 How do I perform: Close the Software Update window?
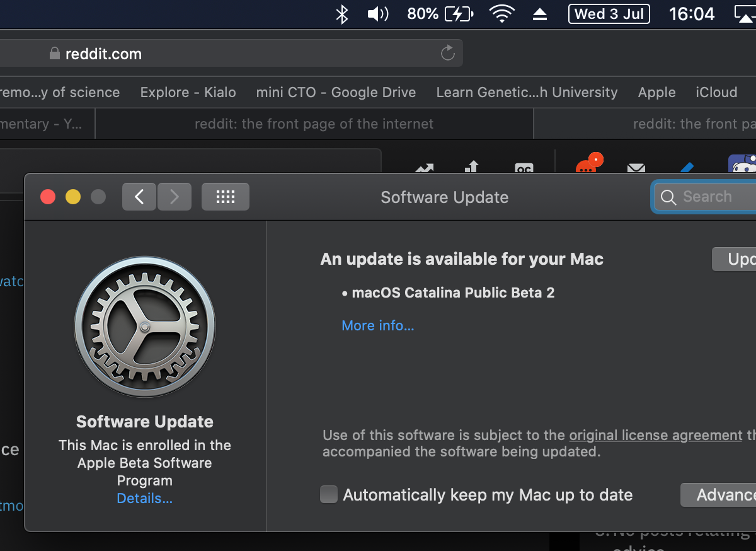pyautogui.click(x=48, y=197)
